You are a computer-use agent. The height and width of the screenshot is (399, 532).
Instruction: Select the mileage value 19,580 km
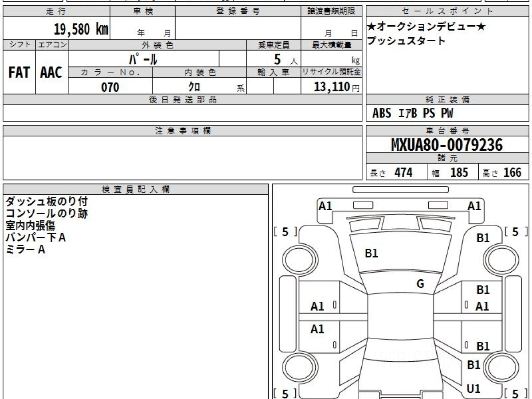81,29
